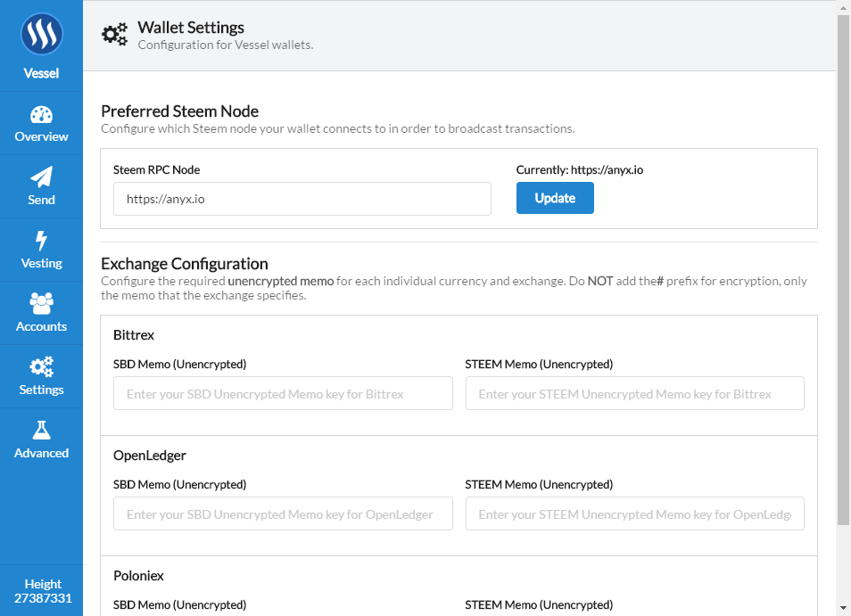
Task: Switch to the Accounts menu label
Action: (41, 326)
